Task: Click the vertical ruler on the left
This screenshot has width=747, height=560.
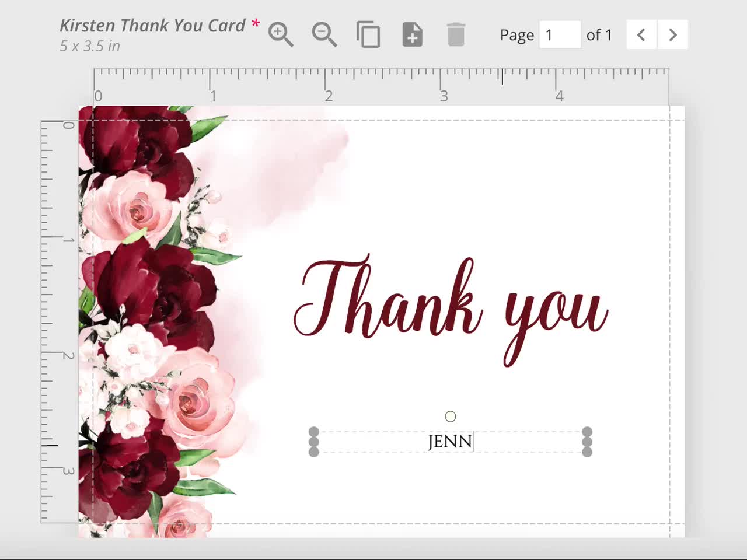Action: 60,321
